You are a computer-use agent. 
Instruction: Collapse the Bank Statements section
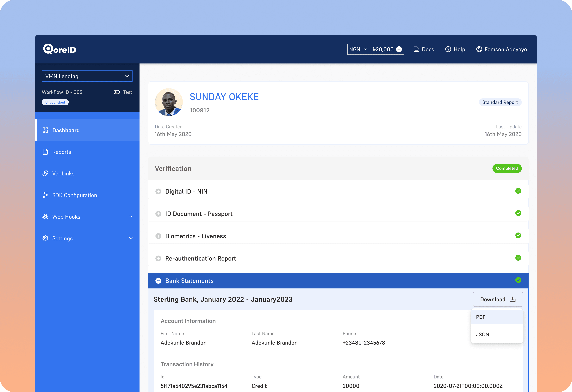(158, 281)
